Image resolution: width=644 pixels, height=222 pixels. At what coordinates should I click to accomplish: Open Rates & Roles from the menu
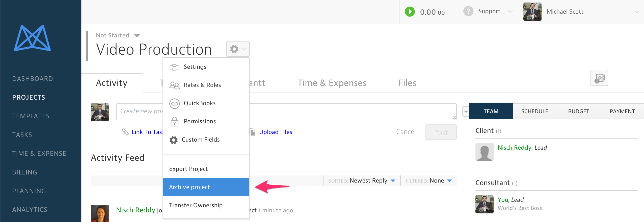pyautogui.click(x=202, y=85)
